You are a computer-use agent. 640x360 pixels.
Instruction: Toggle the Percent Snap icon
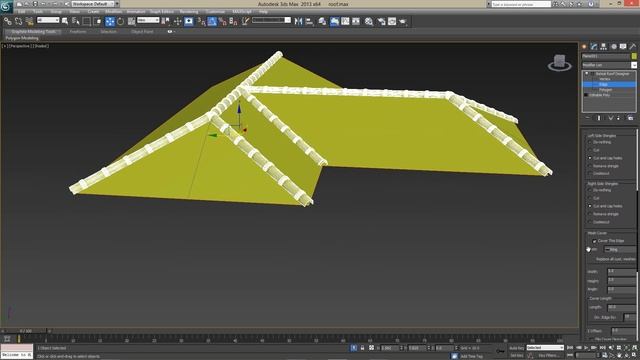pyautogui.click(x=223, y=21)
